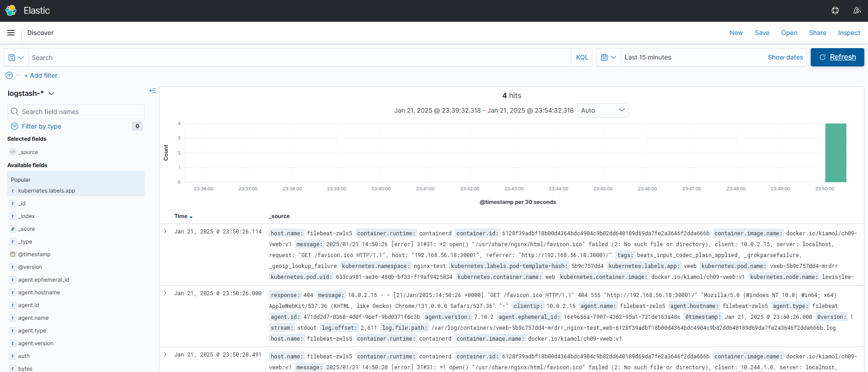Image resolution: width=868 pixels, height=372 pixels.
Task: Click the _source field code icon
Action: click(13, 152)
